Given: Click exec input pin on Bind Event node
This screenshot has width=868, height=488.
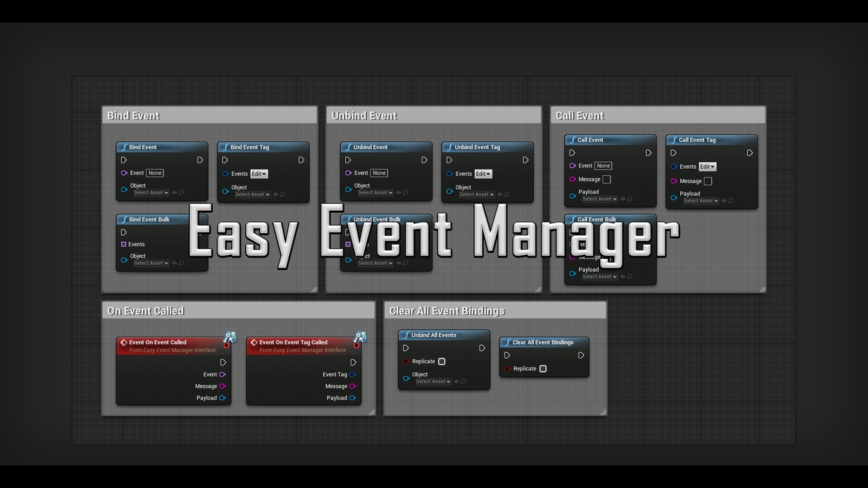Looking at the screenshot, I should [x=123, y=160].
